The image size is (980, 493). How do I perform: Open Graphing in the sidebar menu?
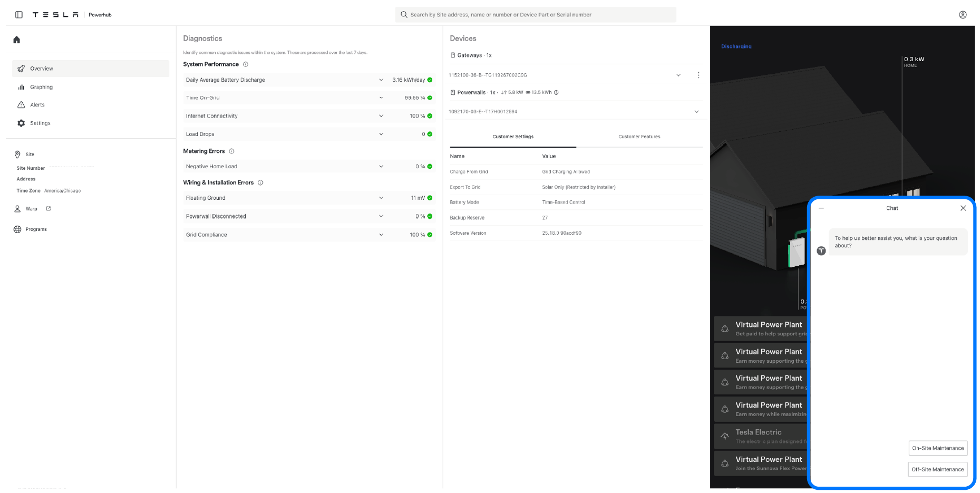[41, 87]
